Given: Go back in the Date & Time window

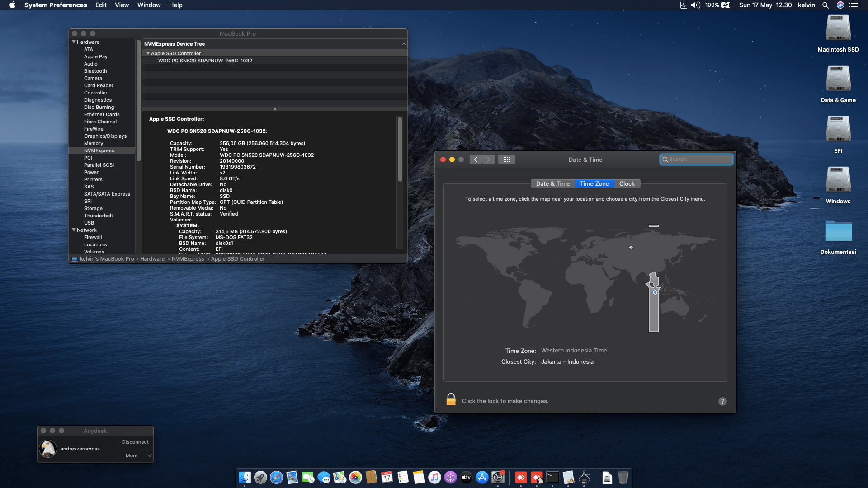Looking at the screenshot, I should [x=476, y=160].
